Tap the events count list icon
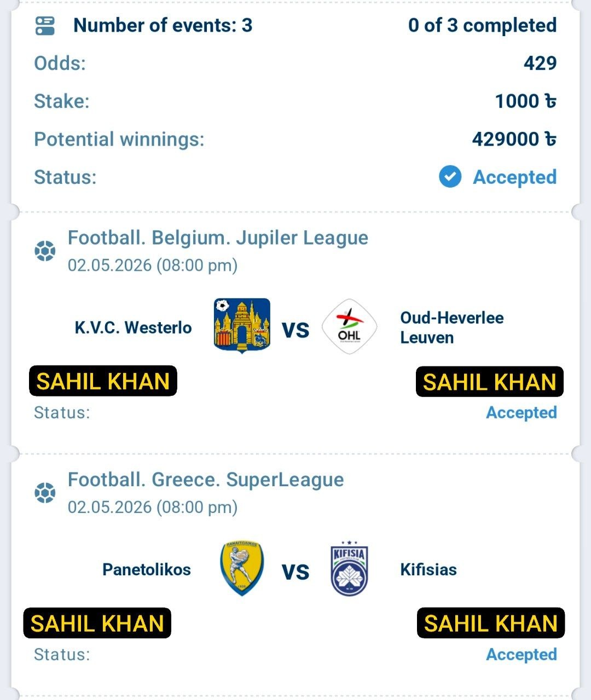Image resolution: width=591 pixels, height=700 pixels. point(45,26)
